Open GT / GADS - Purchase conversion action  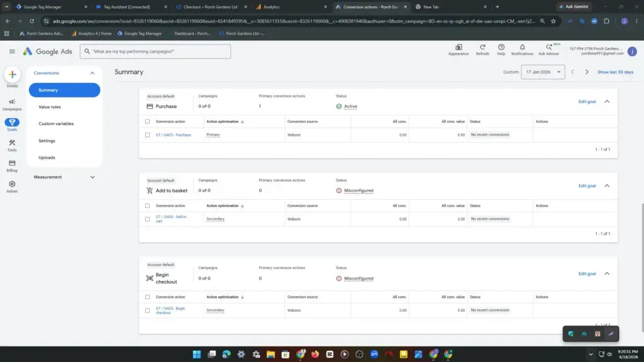tap(174, 134)
